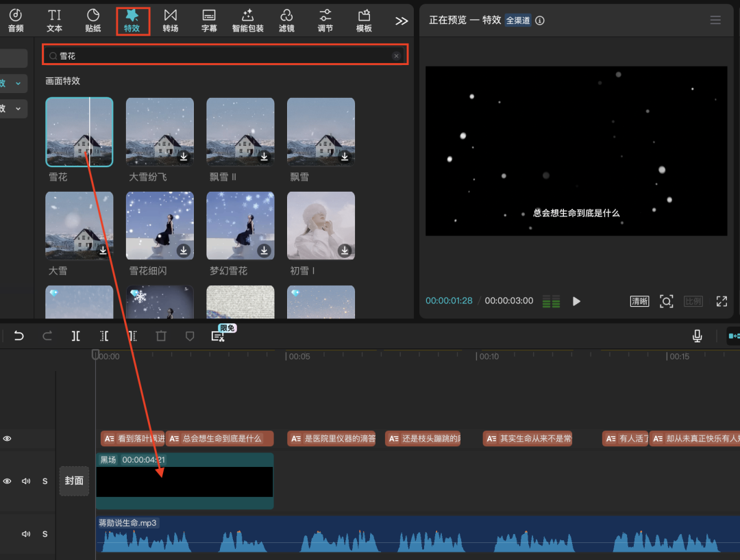740x560 pixels.
Task: Play the preview video
Action: (x=576, y=301)
